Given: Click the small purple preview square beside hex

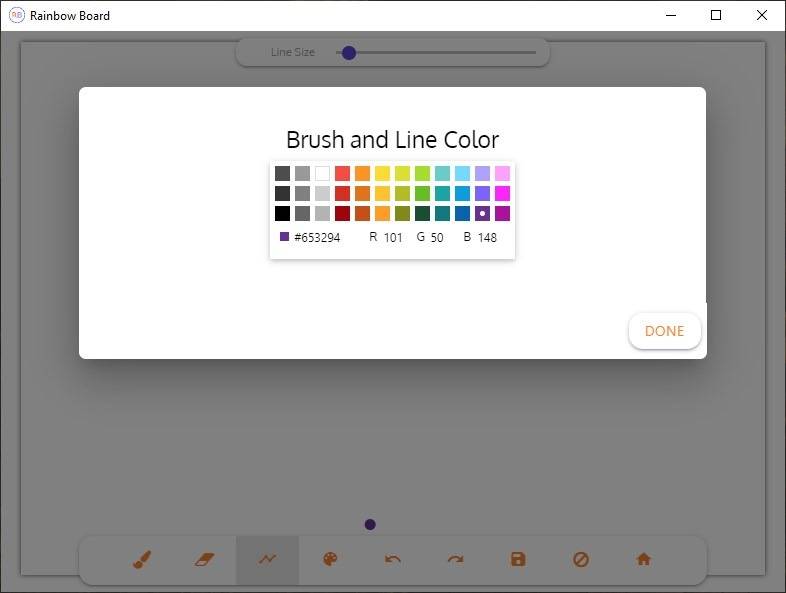Looking at the screenshot, I should [x=284, y=237].
